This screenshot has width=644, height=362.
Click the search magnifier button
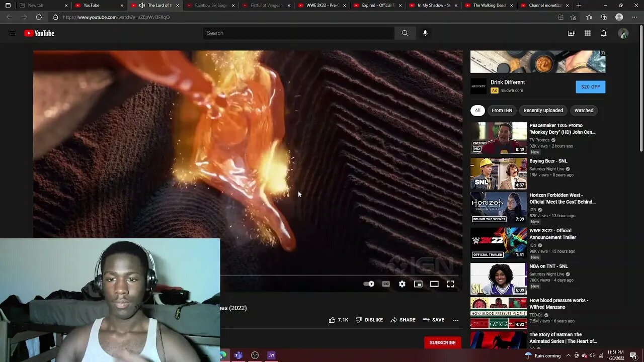coord(405,33)
